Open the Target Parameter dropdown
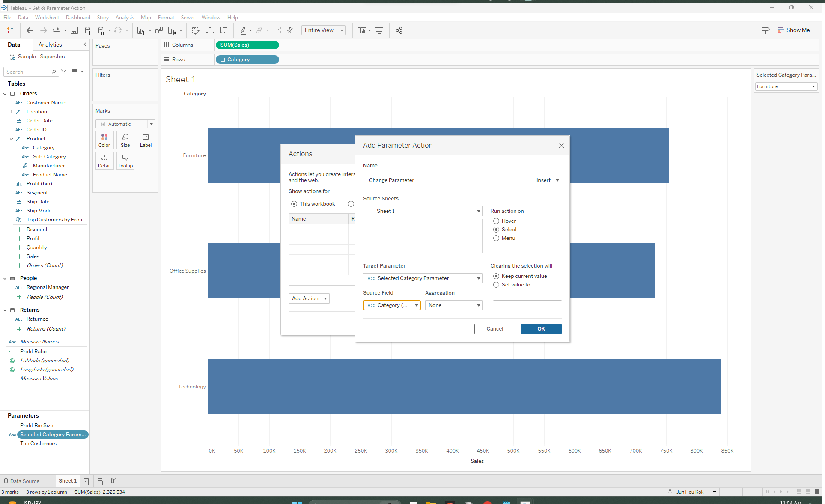The height and width of the screenshot is (504, 825). (x=423, y=278)
